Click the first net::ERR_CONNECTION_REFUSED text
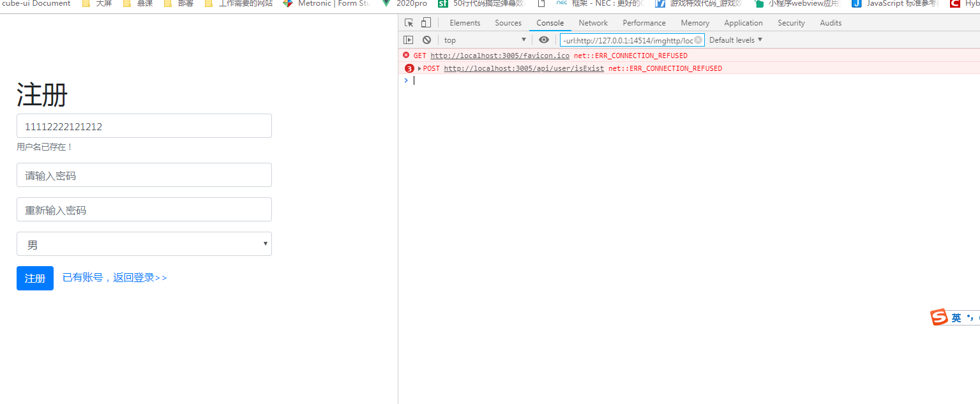980x404 pixels. [x=631, y=56]
